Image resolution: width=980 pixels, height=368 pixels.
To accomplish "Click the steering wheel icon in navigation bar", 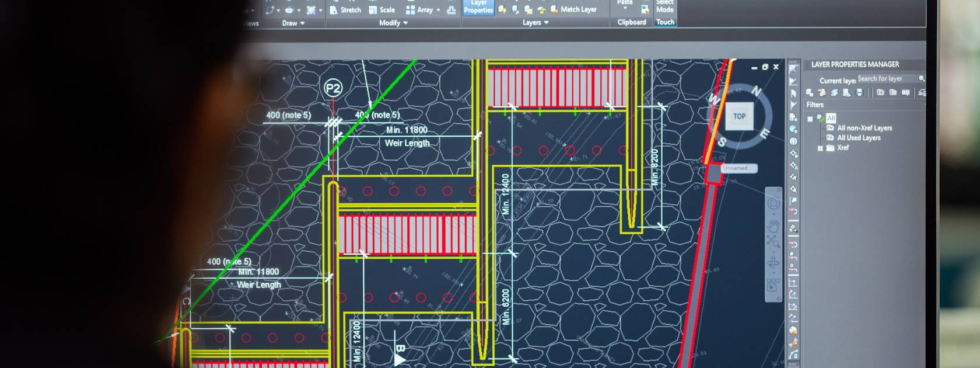I will (773, 203).
